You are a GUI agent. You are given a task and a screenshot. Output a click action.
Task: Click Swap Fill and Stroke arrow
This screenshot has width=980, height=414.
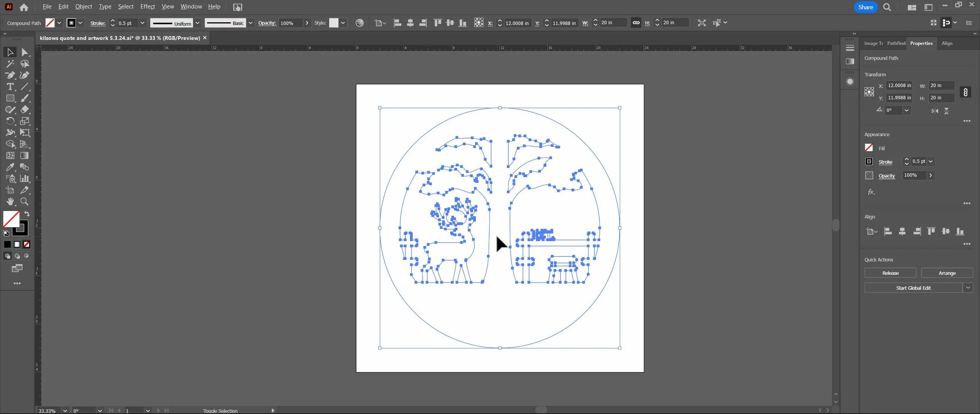click(x=27, y=214)
